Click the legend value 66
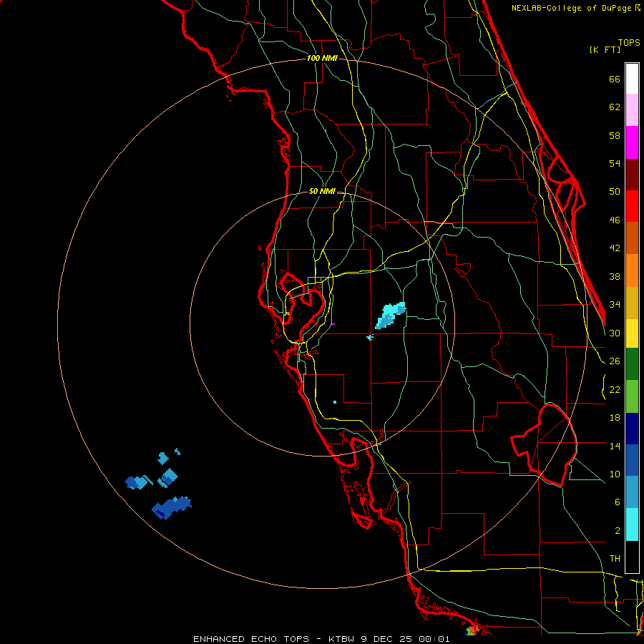The width and height of the screenshot is (644, 644). [615, 79]
